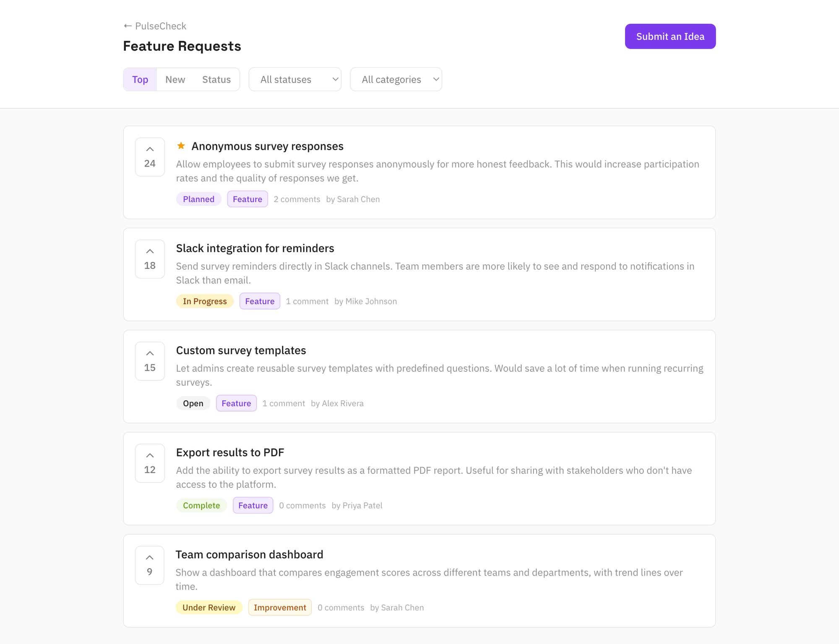Click the Planned status badge
This screenshot has width=839, height=644.
click(x=198, y=199)
